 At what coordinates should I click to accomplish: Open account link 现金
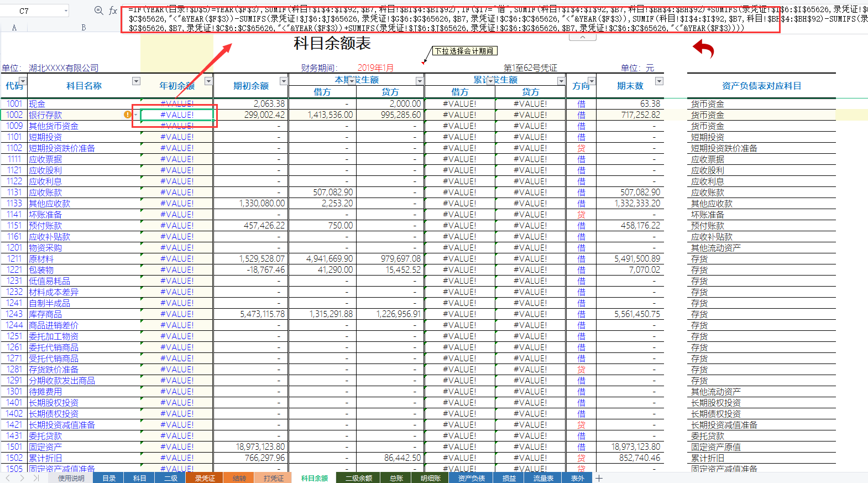pyautogui.click(x=37, y=103)
